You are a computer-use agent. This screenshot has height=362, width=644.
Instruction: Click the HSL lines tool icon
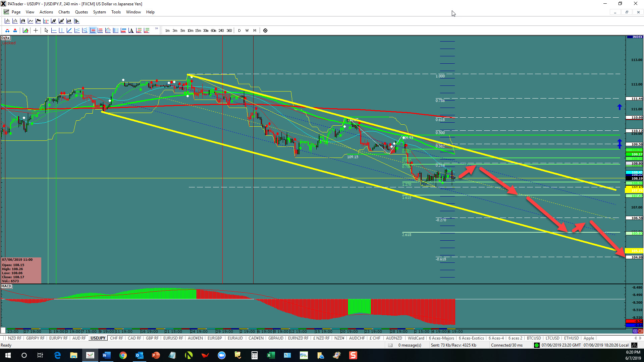tap(147, 31)
